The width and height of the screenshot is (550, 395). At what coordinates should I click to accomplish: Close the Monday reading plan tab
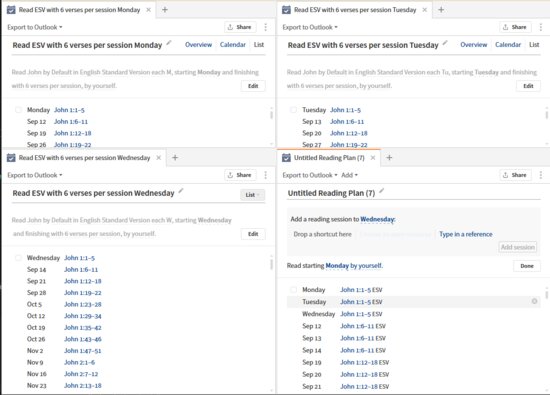coord(149,10)
